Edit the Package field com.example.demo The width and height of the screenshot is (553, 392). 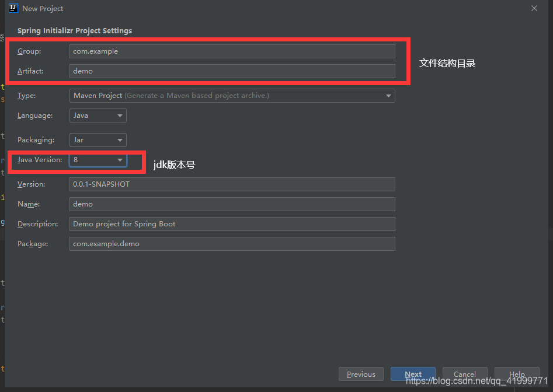(232, 244)
